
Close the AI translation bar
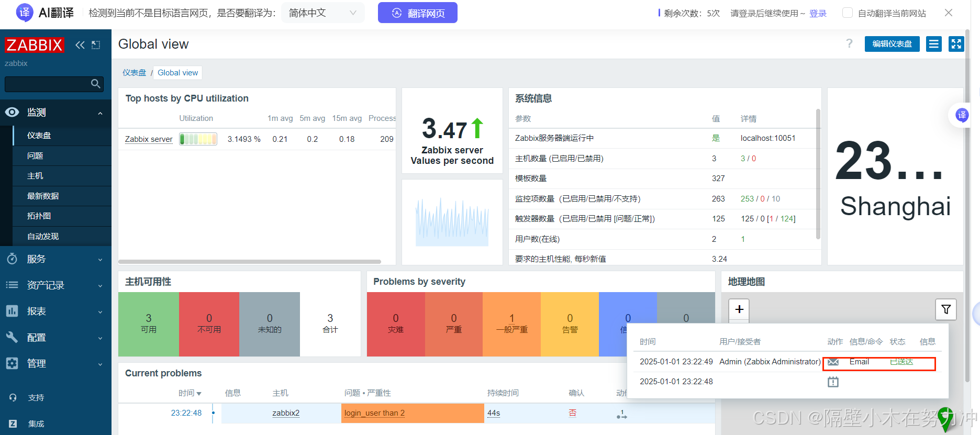(x=949, y=13)
